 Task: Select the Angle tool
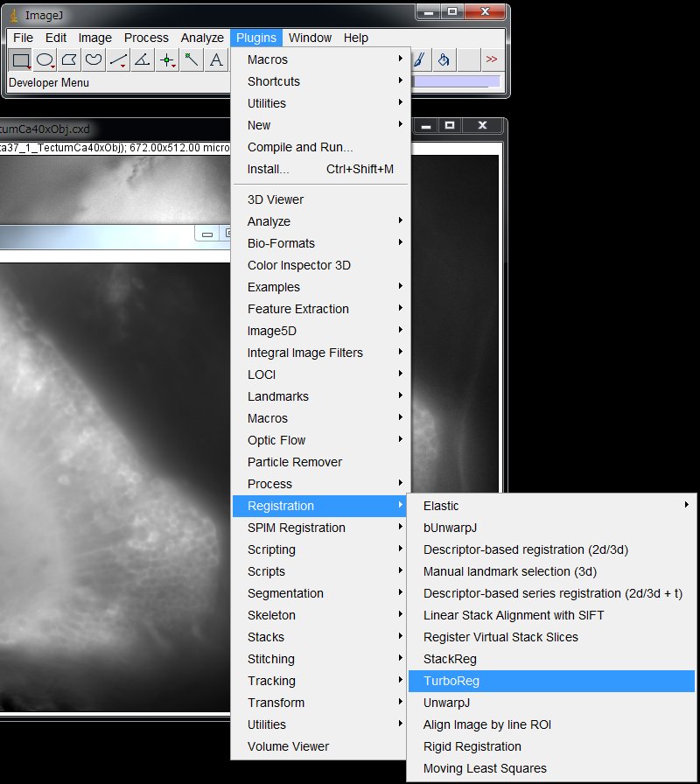click(x=143, y=60)
